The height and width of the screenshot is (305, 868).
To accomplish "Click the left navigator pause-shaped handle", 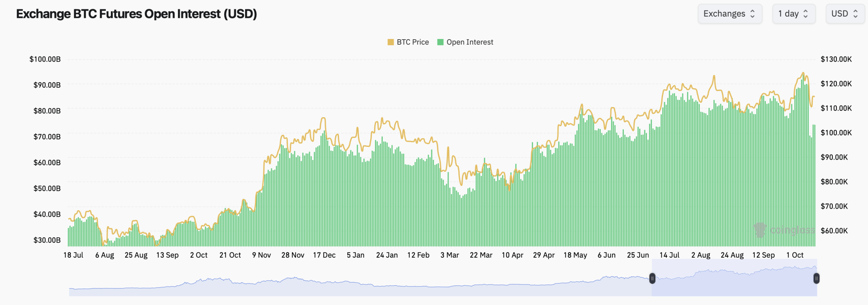I will [653, 278].
